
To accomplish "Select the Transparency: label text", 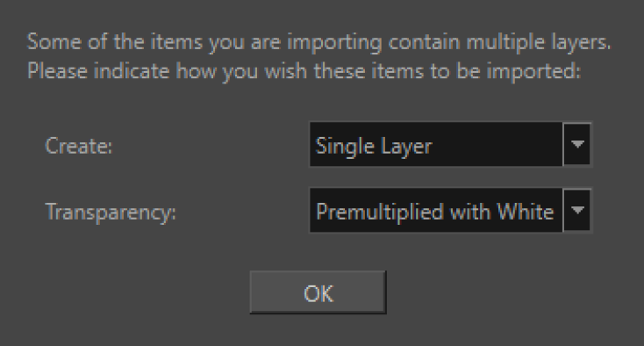I will pyautogui.click(x=111, y=213).
